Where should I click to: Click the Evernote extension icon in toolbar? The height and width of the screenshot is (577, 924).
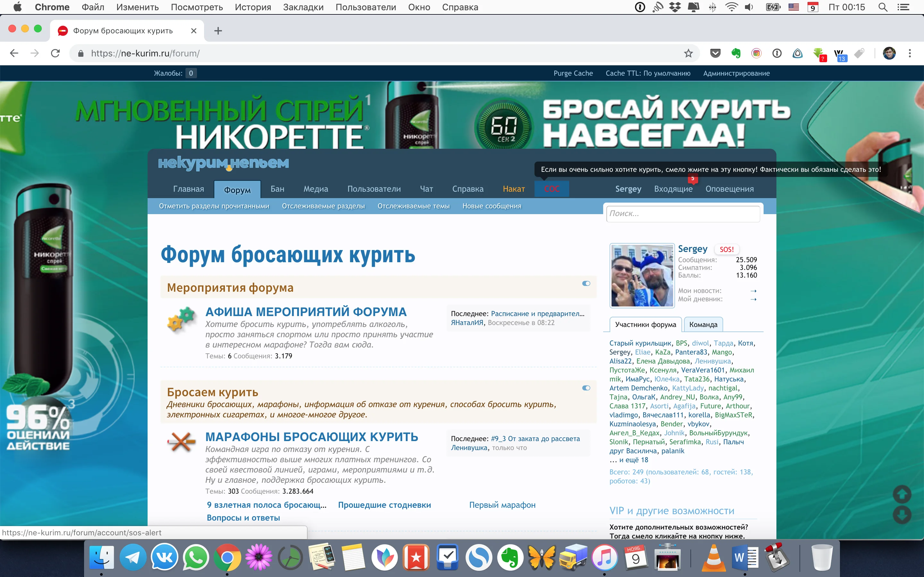736,54
